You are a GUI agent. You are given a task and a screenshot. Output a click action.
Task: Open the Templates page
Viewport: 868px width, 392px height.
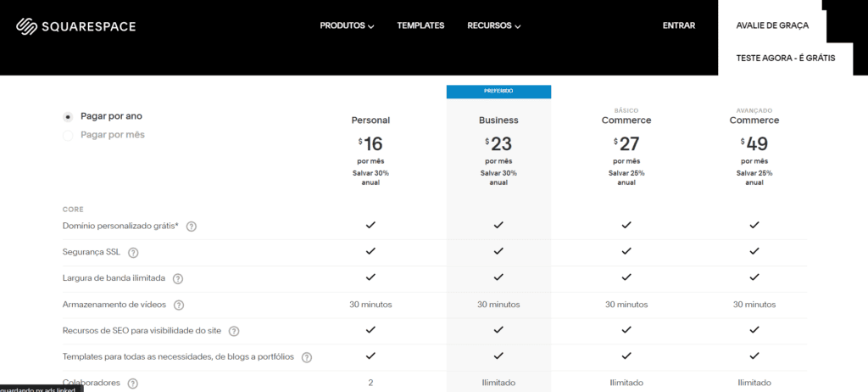click(x=420, y=25)
